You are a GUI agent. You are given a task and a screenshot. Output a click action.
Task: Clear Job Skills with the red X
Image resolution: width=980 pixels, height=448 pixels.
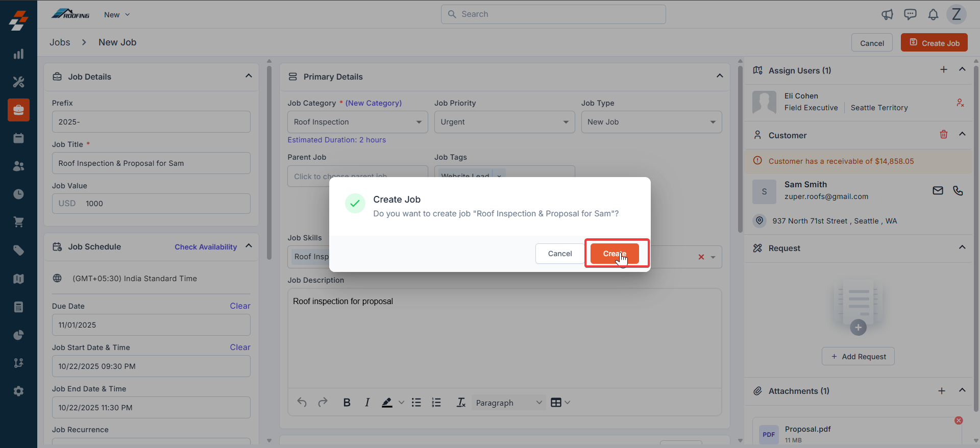[x=701, y=257]
